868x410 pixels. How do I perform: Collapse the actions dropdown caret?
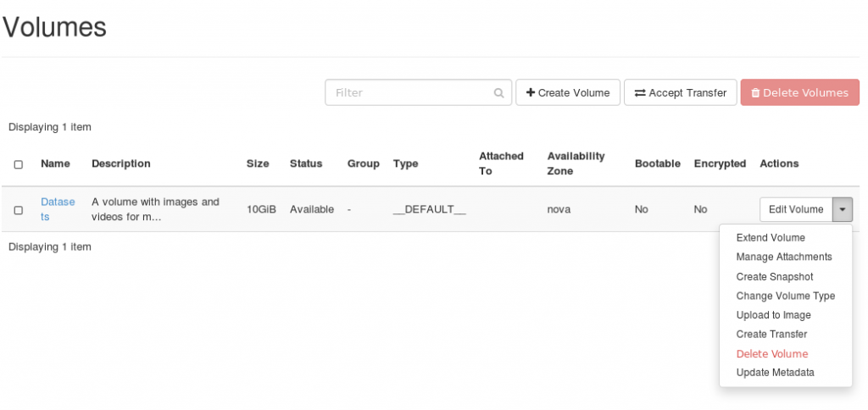[843, 210]
